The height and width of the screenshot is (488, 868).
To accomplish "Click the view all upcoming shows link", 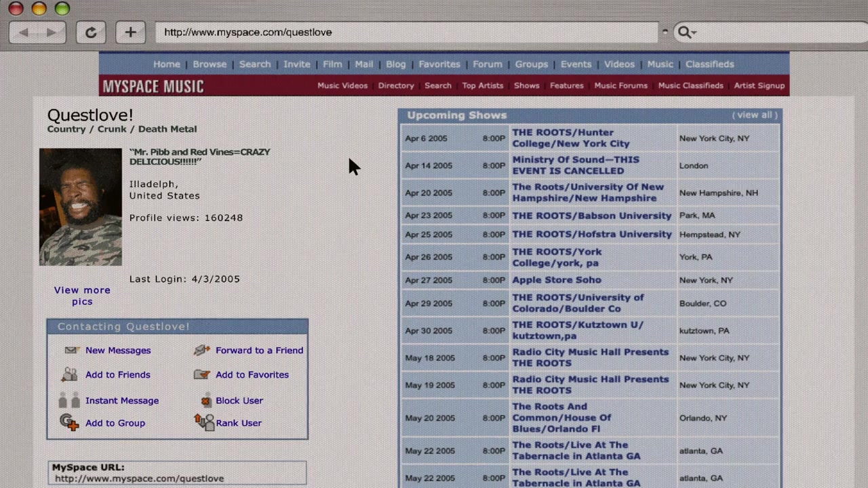I will point(754,115).
